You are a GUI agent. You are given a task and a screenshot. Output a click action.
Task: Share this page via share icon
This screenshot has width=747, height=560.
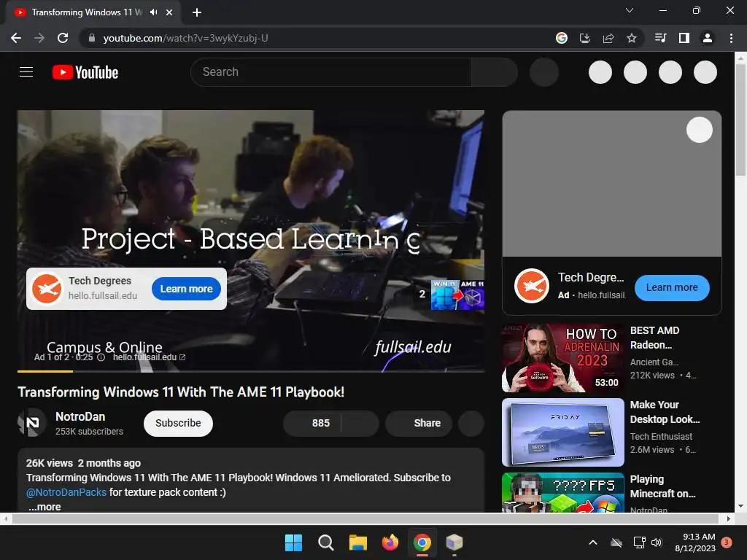click(x=608, y=38)
